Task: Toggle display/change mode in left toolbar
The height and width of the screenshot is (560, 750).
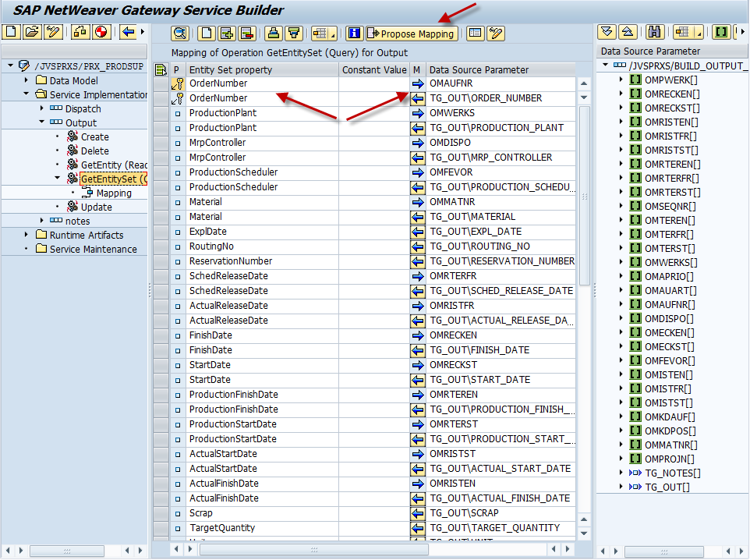Action: point(52,32)
